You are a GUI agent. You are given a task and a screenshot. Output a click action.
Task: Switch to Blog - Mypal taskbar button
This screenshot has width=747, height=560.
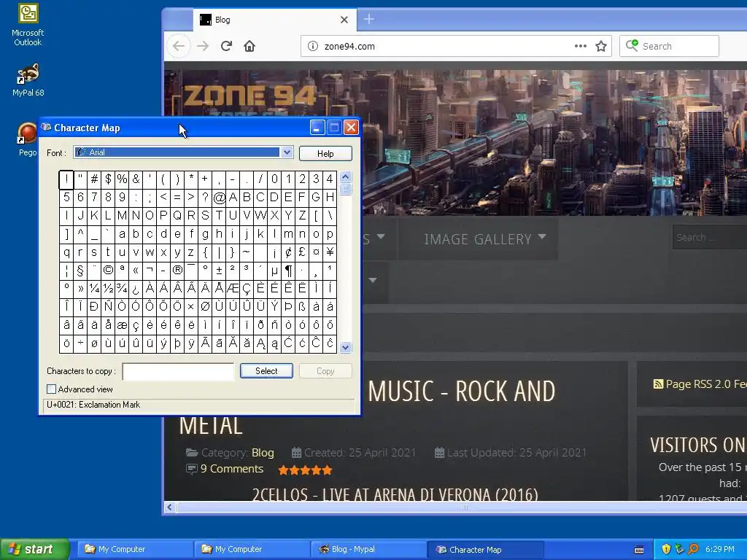(x=368, y=549)
